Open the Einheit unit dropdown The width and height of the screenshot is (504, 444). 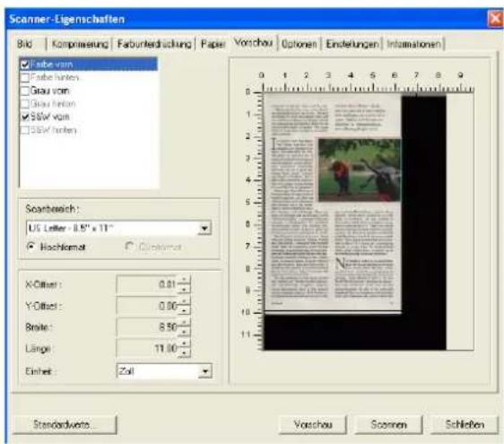[205, 371]
